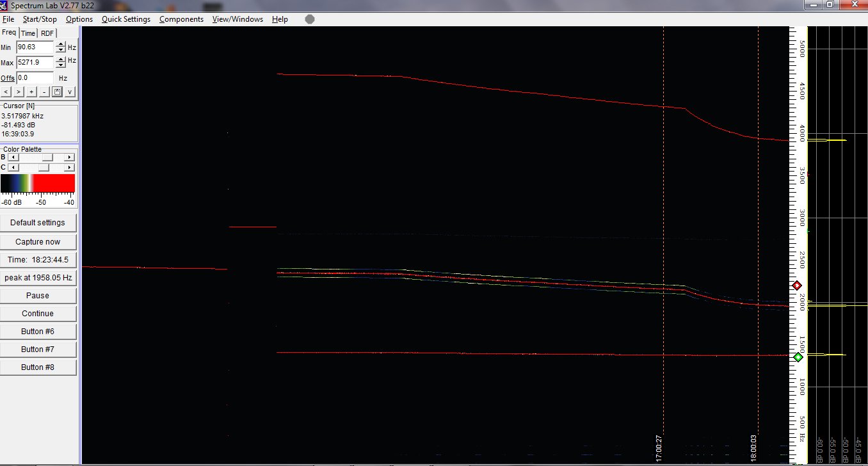
Task: Click Button #8
Action: click(38, 367)
